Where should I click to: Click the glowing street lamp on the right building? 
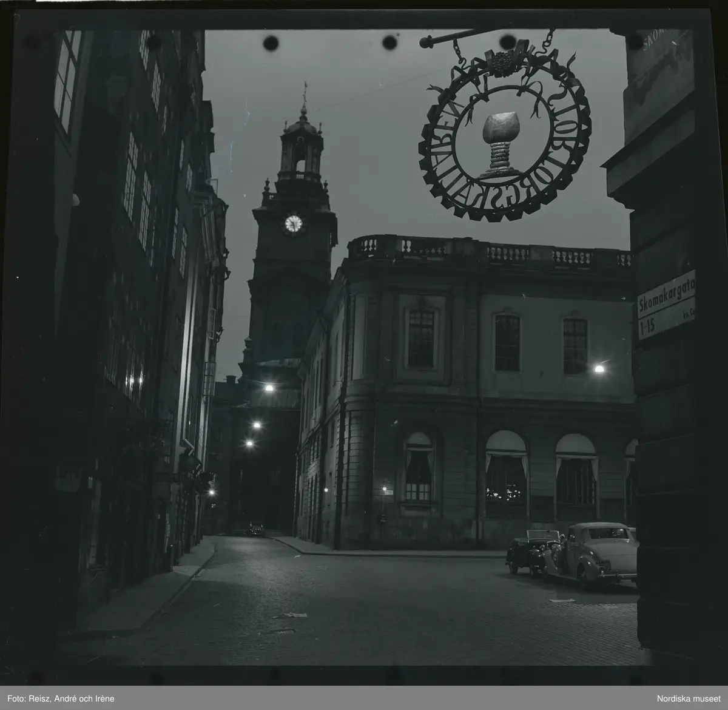point(599,368)
